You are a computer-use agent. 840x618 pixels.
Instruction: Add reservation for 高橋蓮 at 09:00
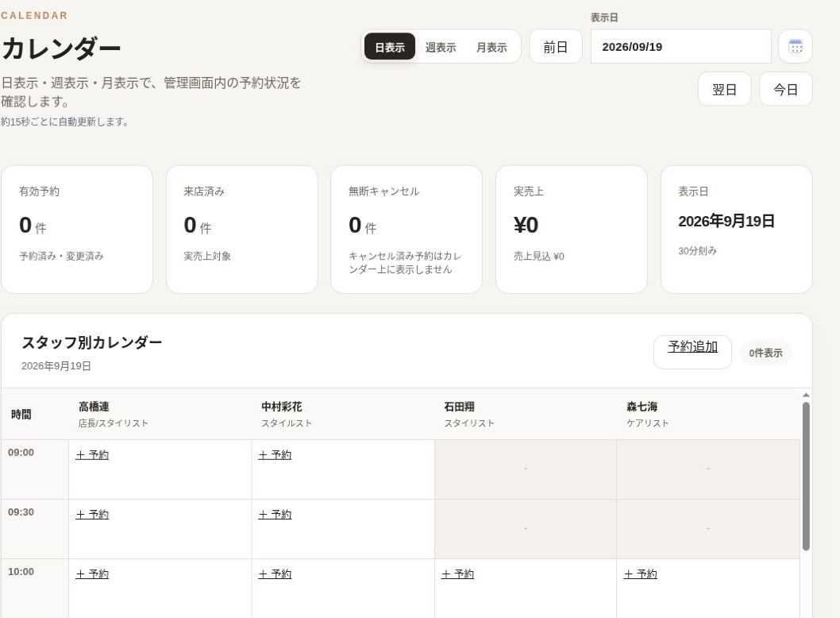92,455
